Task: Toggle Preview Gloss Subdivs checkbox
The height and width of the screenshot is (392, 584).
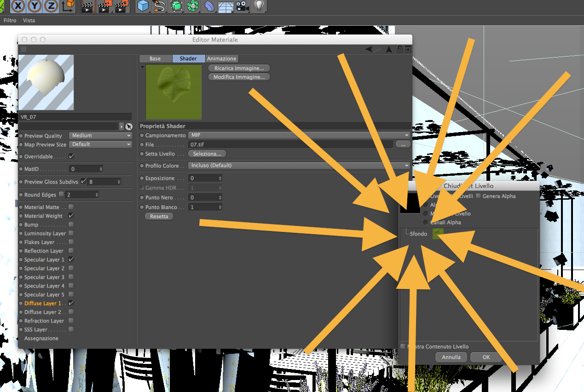Action: point(83,182)
